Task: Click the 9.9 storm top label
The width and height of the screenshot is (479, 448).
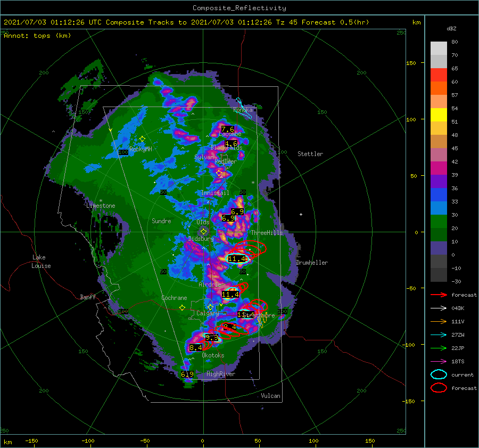Action: tap(212, 338)
